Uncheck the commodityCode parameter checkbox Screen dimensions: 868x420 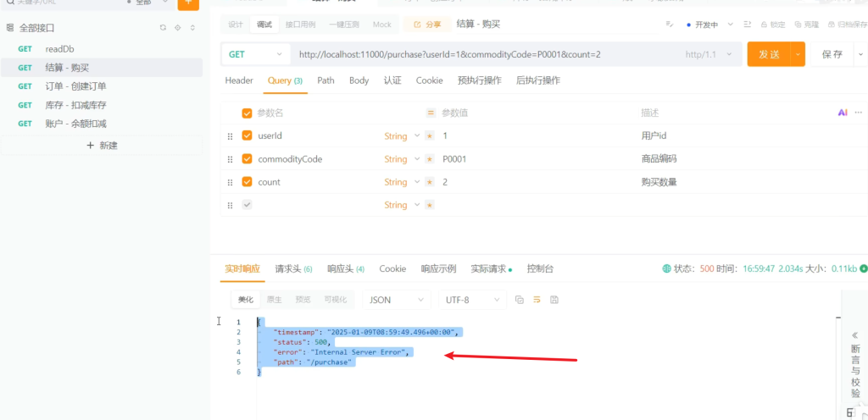tap(247, 159)
